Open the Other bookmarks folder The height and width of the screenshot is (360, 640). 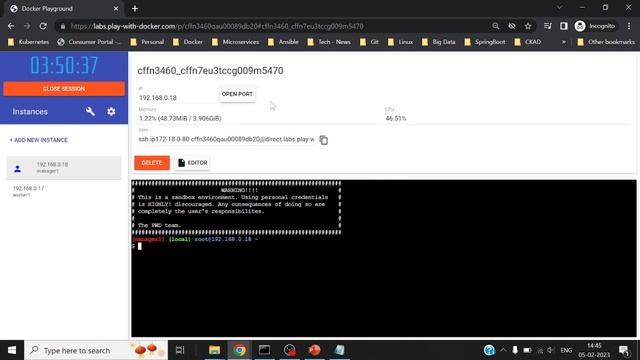(606, 42)
